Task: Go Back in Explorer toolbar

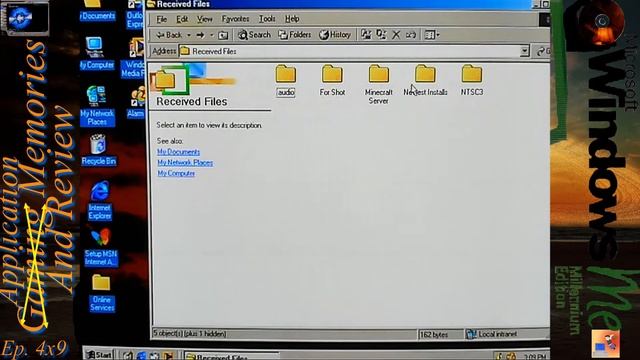Action: tap(169, 35)
